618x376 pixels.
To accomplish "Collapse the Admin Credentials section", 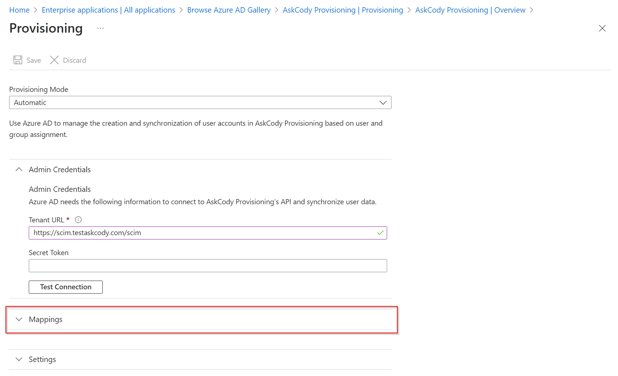I will pos(19,169).
